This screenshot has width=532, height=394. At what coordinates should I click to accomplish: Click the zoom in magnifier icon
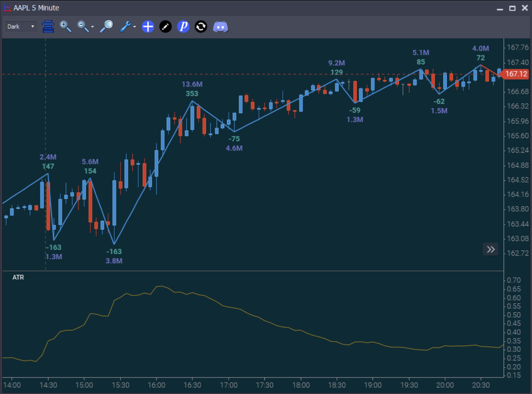point(66,27)
